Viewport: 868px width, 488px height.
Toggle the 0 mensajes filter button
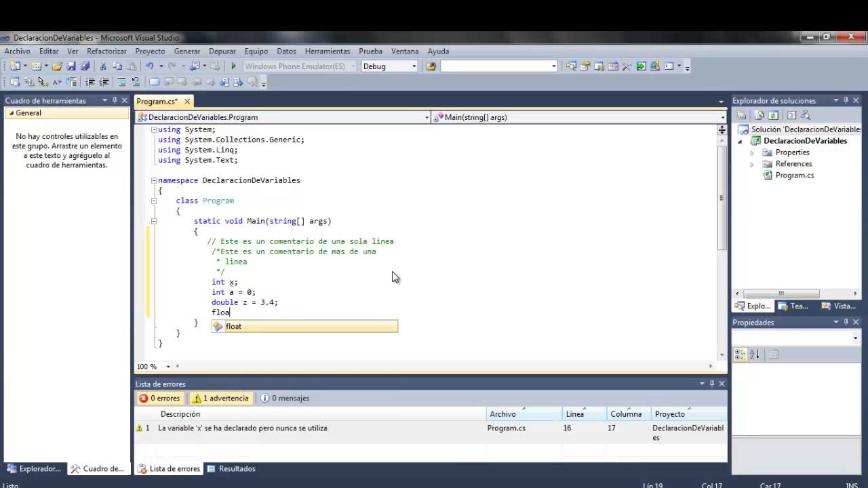pos(285,399)
